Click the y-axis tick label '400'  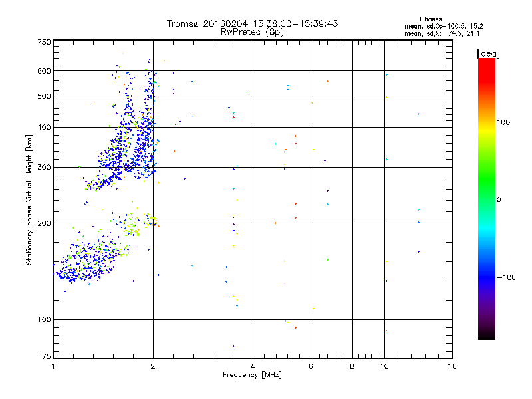45,127
